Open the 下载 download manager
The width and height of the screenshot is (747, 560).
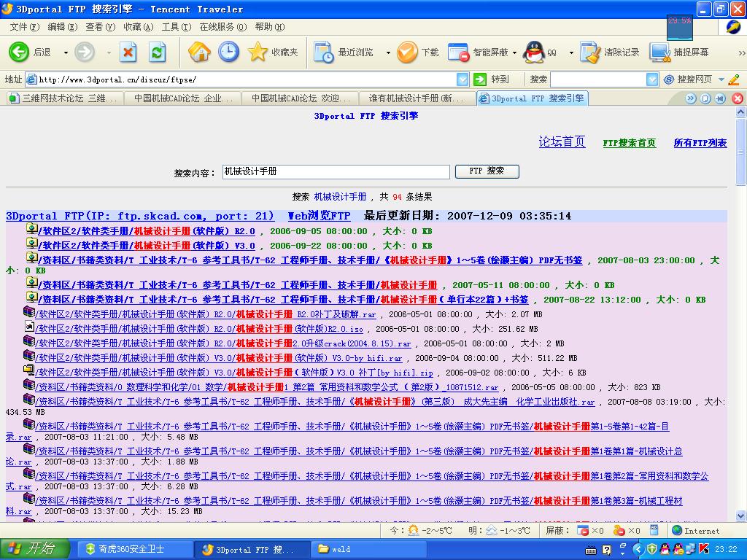tap(407, 52)
